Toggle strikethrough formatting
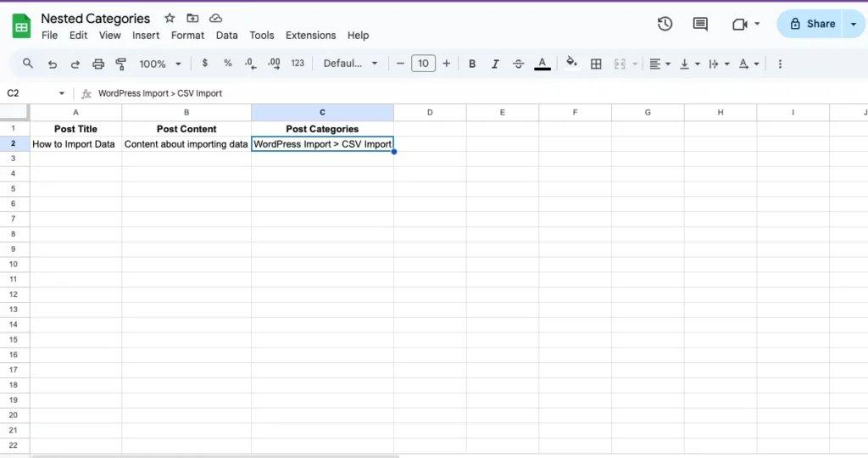Screen dimensions: 868x458 tap(518, 64)
